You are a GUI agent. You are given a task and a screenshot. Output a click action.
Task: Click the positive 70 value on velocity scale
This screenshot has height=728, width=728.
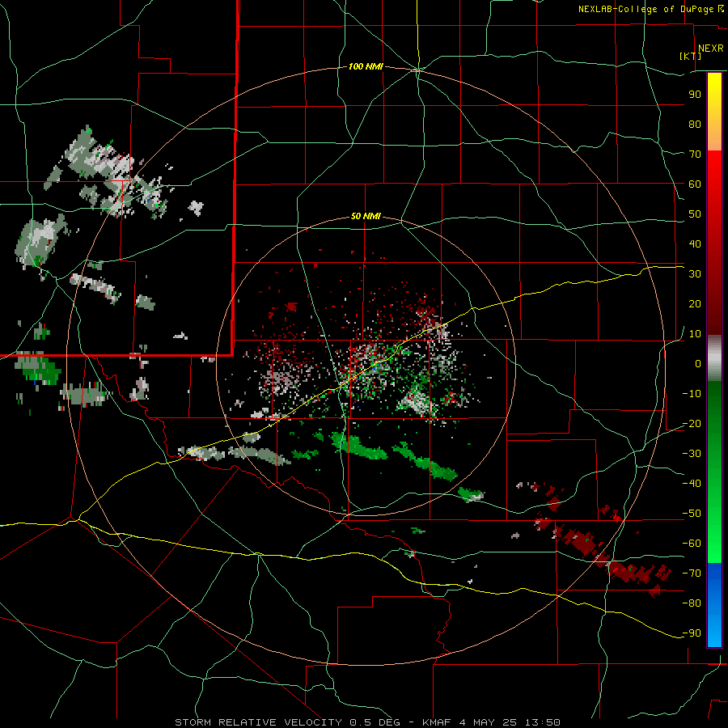click(x=695, y=154)
